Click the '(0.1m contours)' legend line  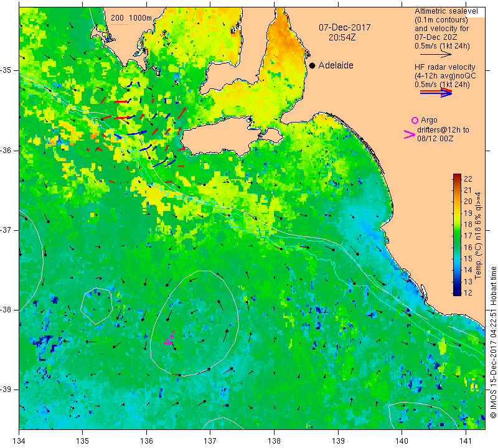(441, 20)
